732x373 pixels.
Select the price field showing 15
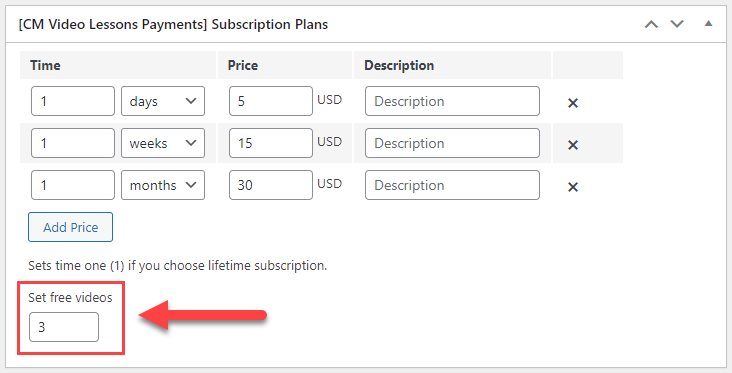271,143
